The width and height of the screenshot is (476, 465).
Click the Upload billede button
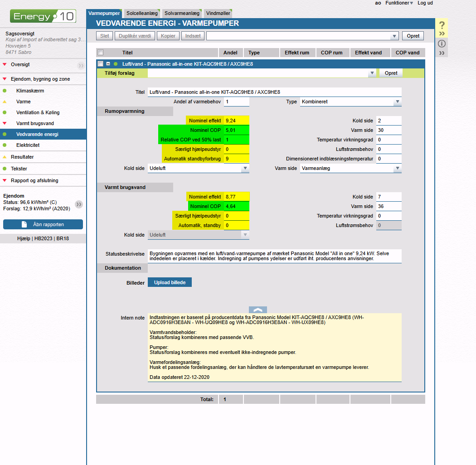click(x=170, y=282)
